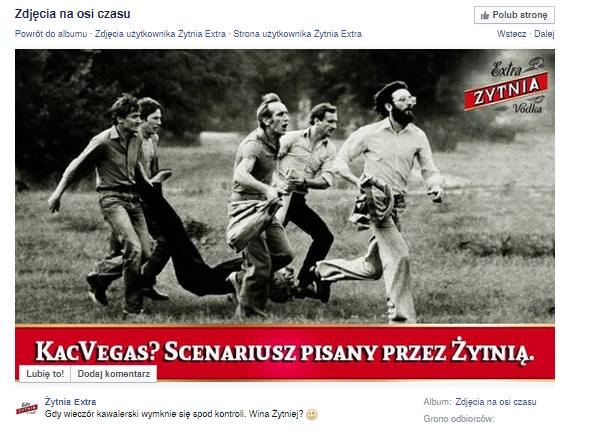The height and width of the screenshot is (440, 596).
Task: Like the page with Polub stronę button
Action: [514, 15]
